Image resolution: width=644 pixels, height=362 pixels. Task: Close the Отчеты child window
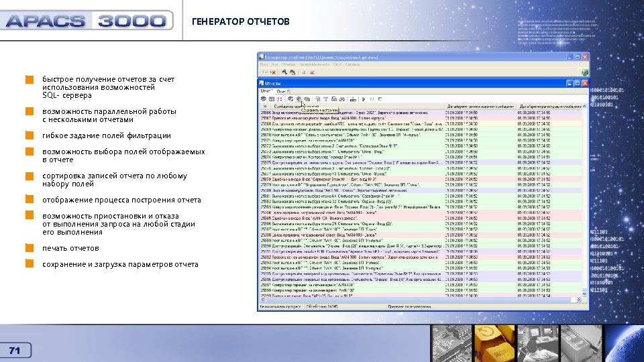(x=585, y=83)
